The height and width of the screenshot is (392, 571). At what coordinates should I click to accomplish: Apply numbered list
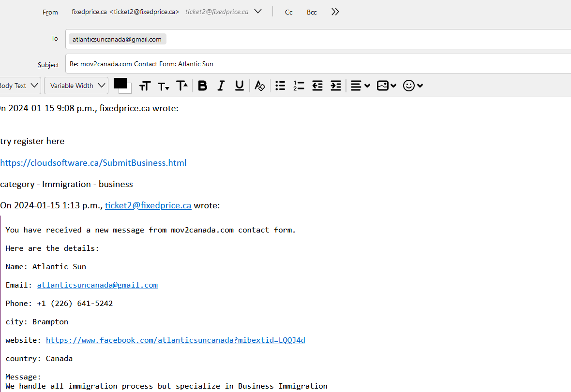(x=299, y=86)
